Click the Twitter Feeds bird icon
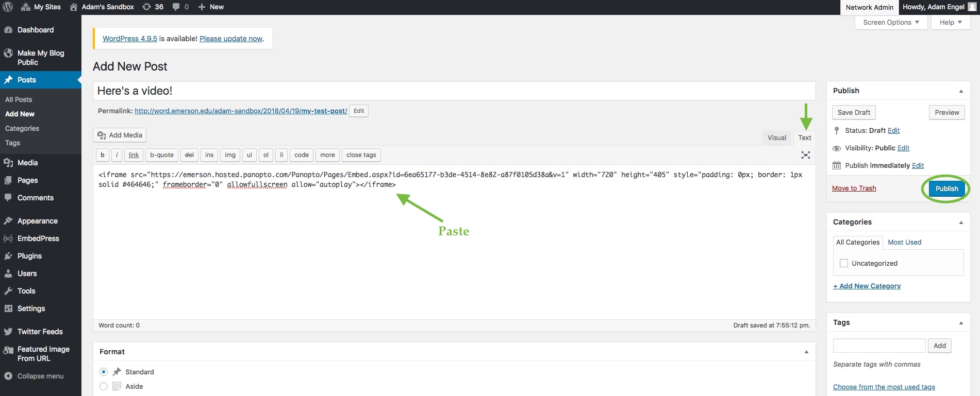The image size is (980, 396). (8, 332)
